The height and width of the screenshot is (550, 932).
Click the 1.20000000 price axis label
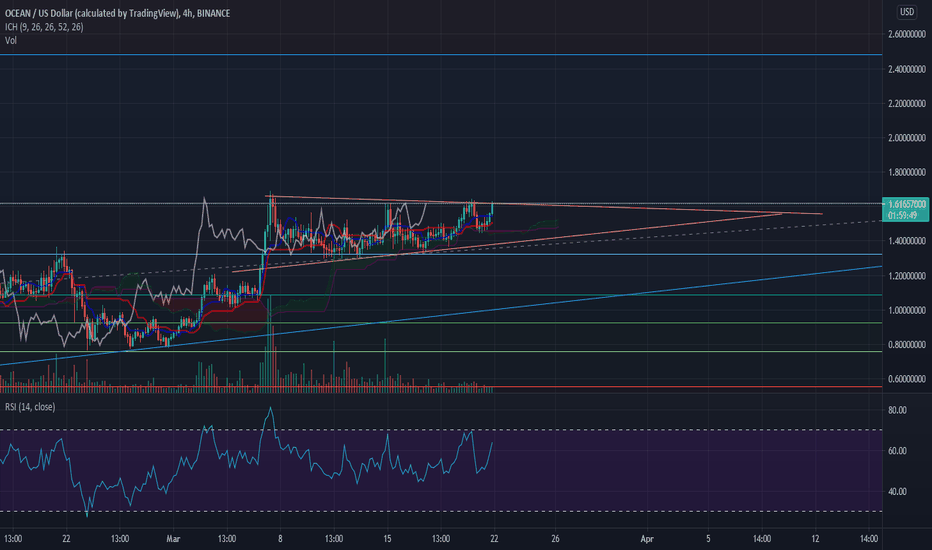pos(906,276)
